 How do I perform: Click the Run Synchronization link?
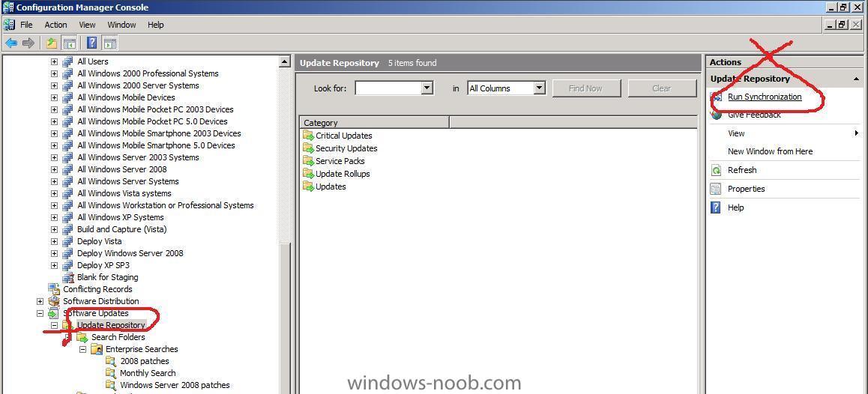[x=765, y=97]
